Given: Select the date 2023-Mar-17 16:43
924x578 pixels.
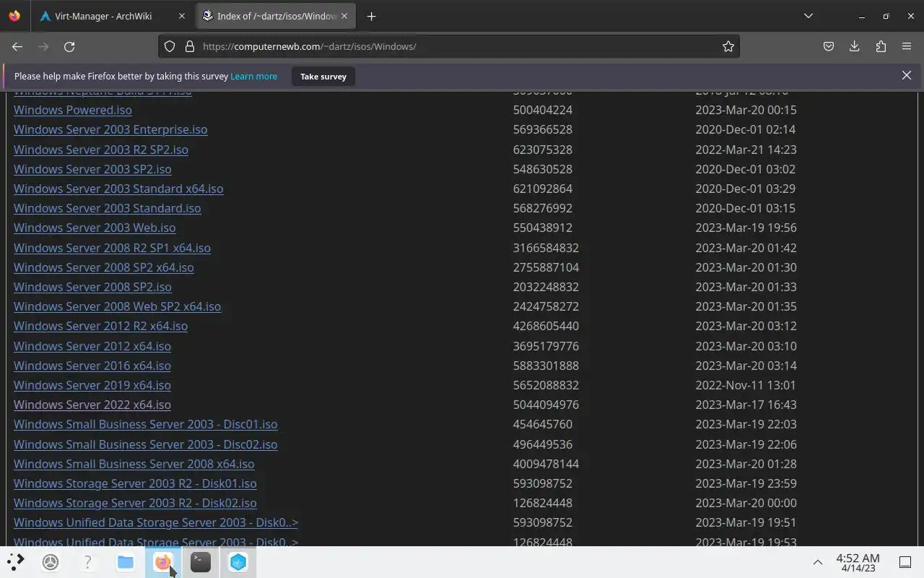Looking at the screenshot, I should 746,405.
